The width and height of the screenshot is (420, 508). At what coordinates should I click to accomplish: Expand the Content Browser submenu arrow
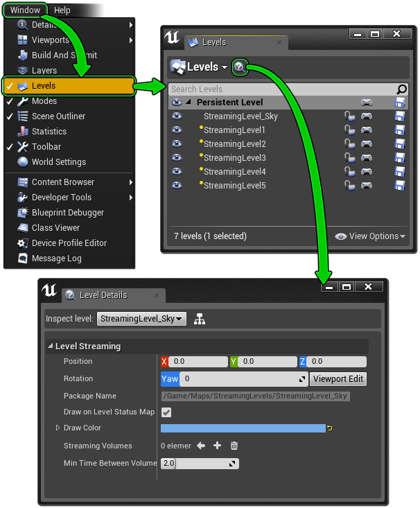tap(130, 182)
